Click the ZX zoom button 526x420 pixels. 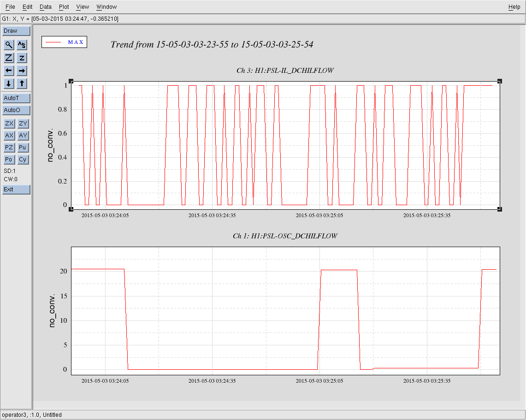point(9,124)
